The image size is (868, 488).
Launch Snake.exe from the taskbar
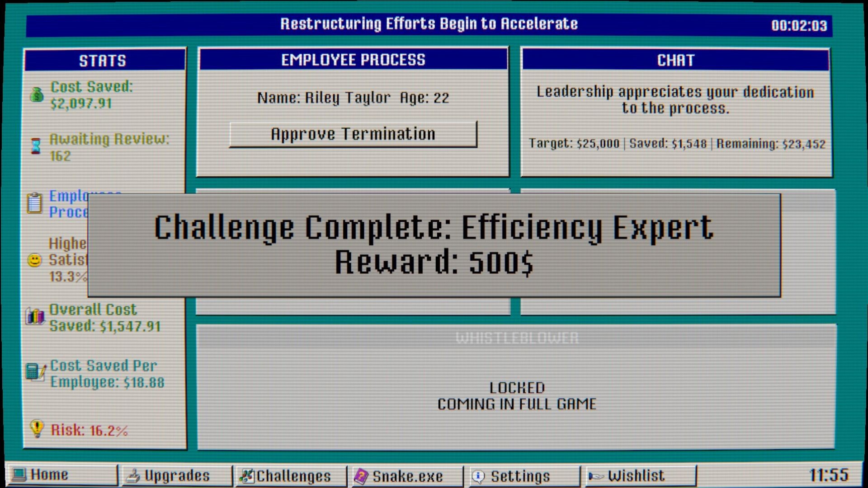click(x=407, y=476)
